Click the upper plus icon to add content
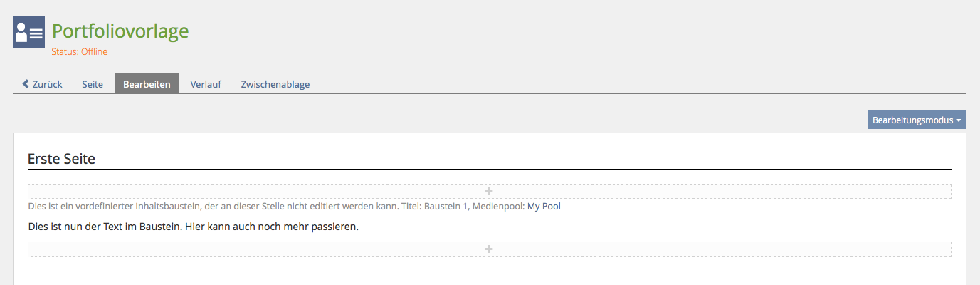This screenshot has width=980, height=285. pyautogui.click(x=488, y=192)
